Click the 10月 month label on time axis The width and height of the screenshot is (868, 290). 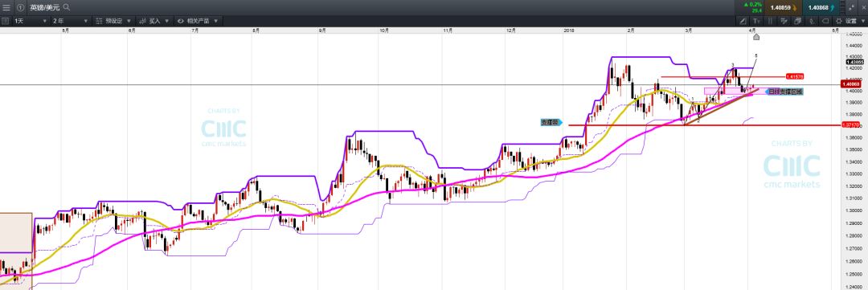point(384,31)
